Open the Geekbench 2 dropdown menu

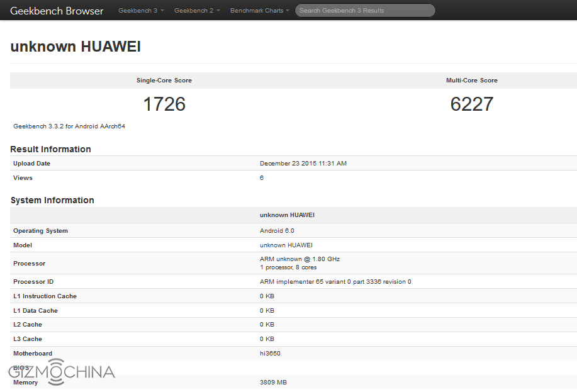(197, 11)
